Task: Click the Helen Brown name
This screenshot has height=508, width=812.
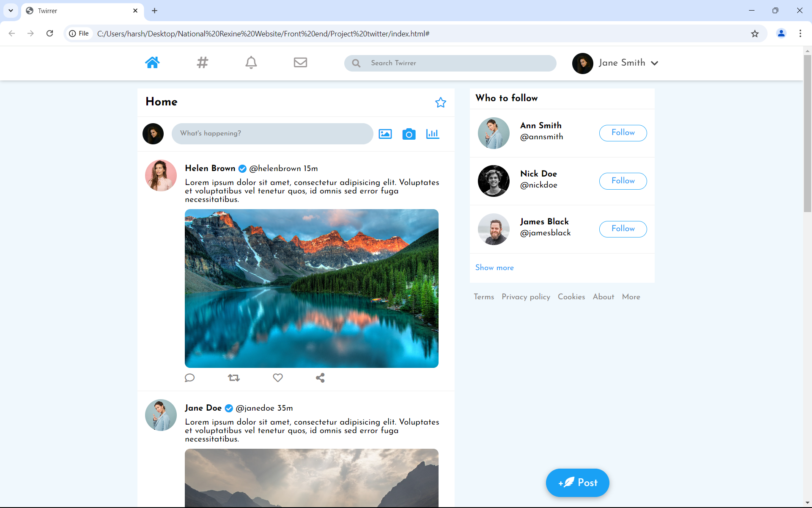Action: (210, 168)
